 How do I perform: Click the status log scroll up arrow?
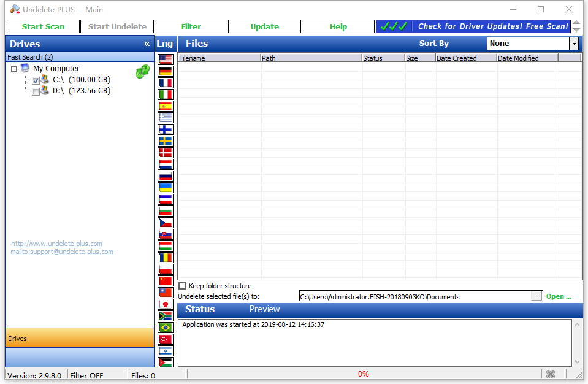coord(577,324)
